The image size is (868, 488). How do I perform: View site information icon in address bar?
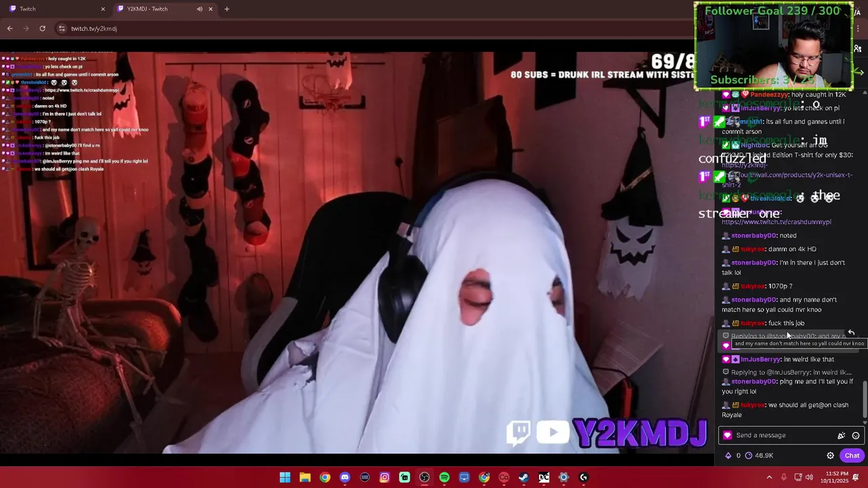click(62, 28)
